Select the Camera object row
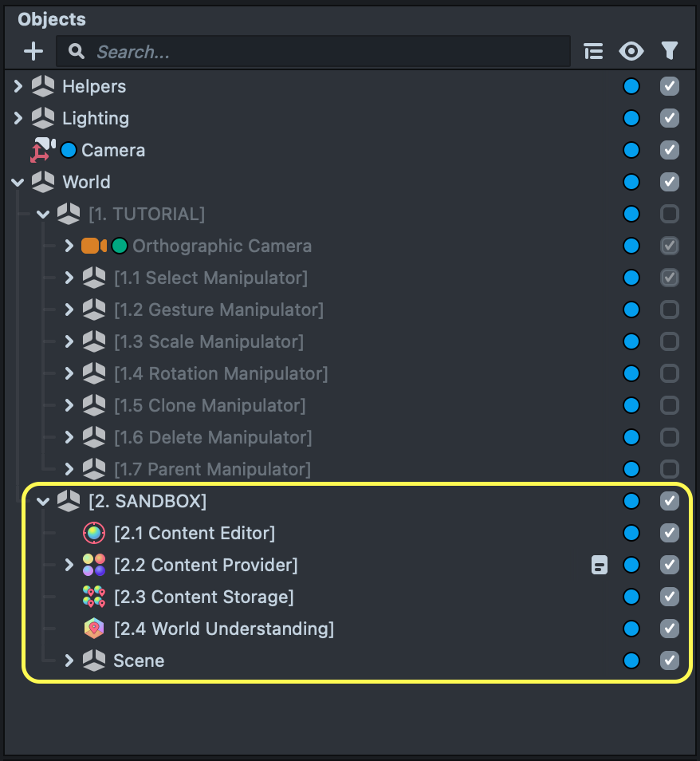The image size is (700, 761). tap(113, 150)
